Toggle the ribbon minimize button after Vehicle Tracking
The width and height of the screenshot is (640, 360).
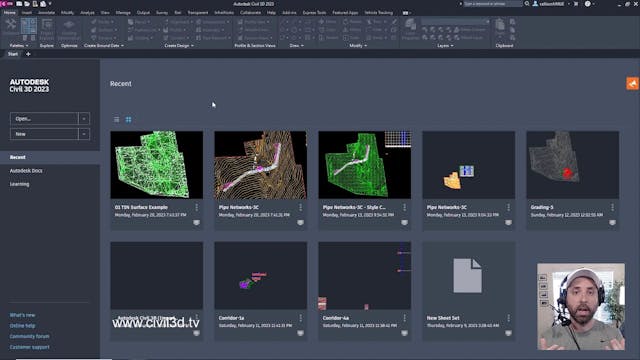tap(405, 13)
